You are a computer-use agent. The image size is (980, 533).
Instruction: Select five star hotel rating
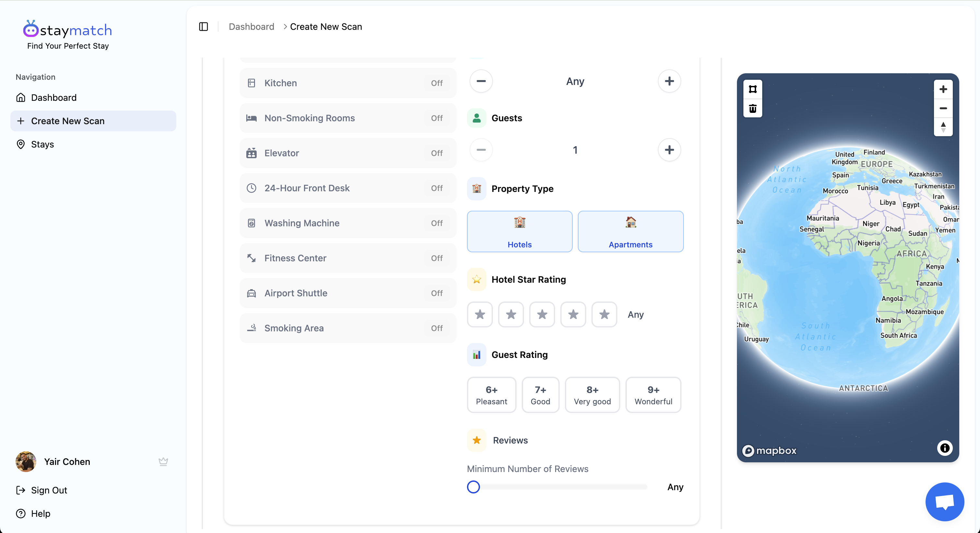coord(604,314)
